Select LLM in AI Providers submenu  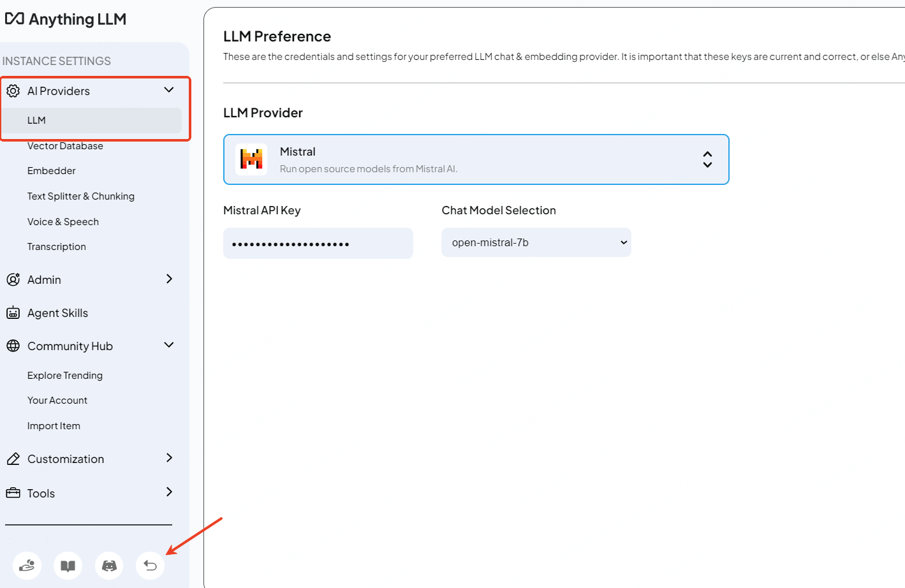pos(92,121)
